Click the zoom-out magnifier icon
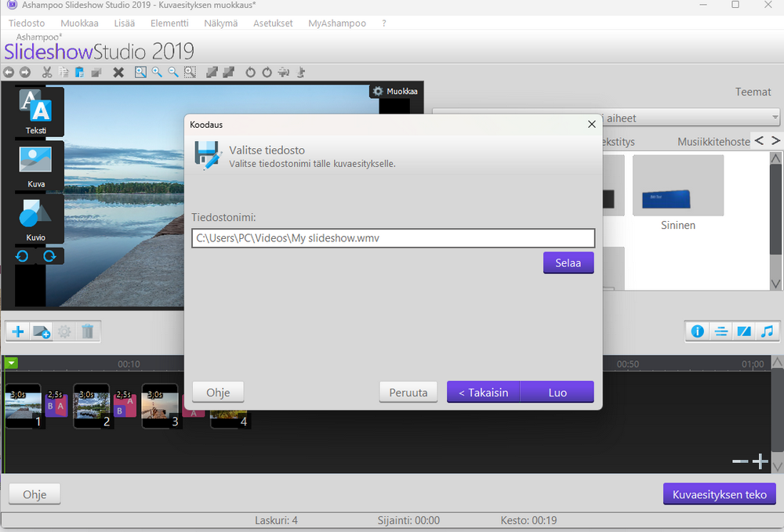 pos(173,72)
